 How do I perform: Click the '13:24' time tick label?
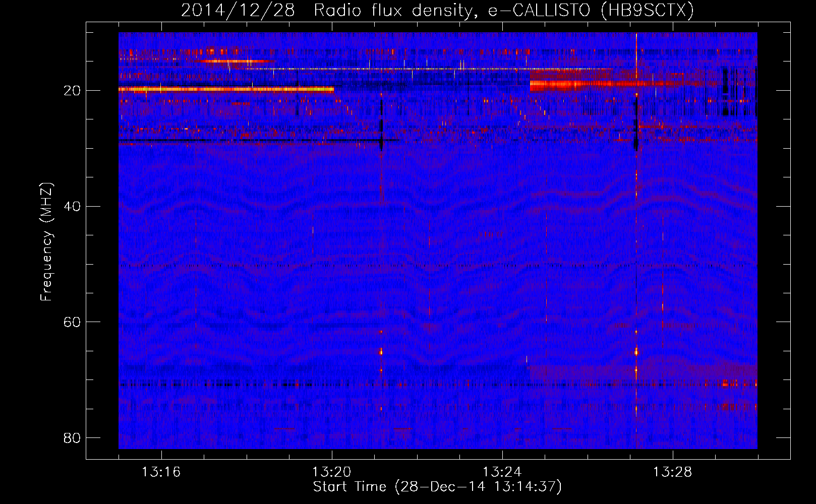click(x=502, y=472)
